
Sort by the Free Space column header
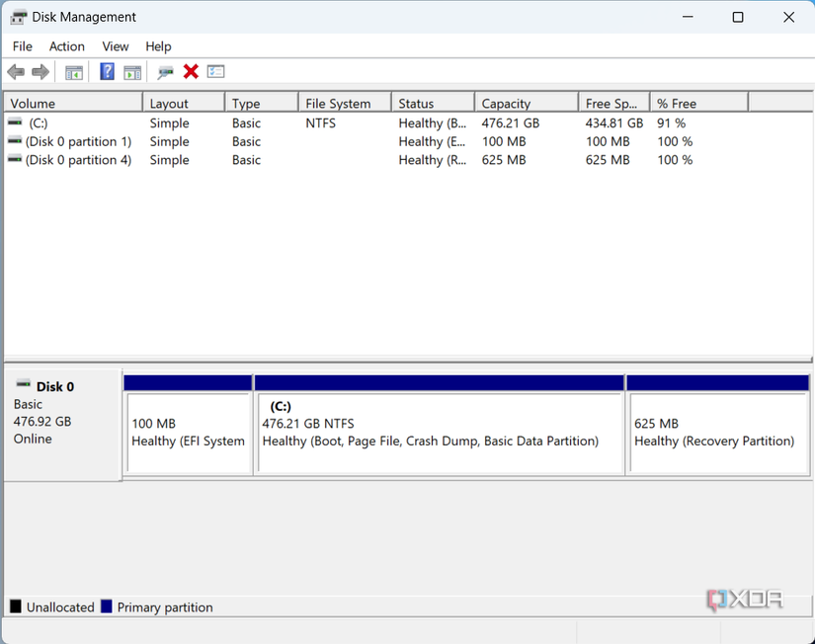pos(614,103)
